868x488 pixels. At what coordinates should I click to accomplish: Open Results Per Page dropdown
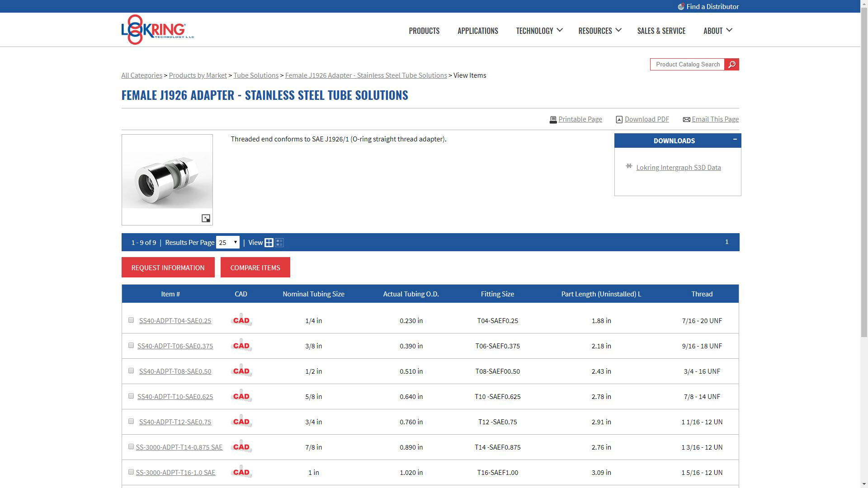227,243
